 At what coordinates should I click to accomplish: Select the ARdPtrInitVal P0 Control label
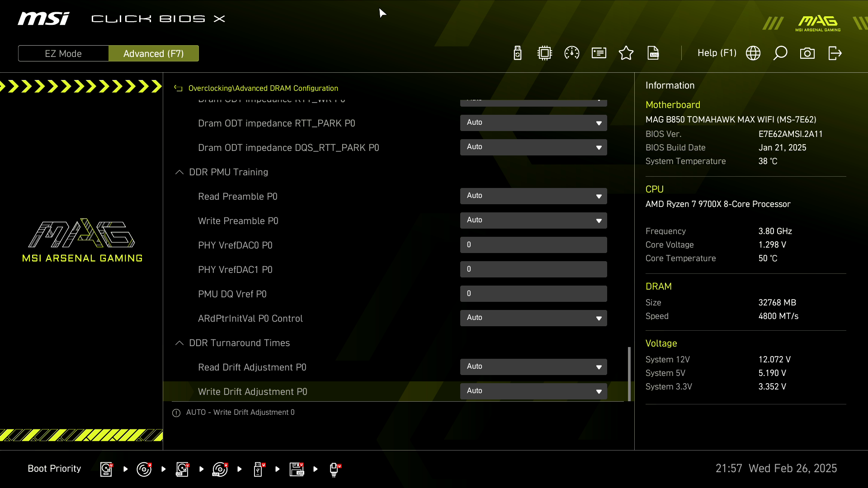(250, 319)
